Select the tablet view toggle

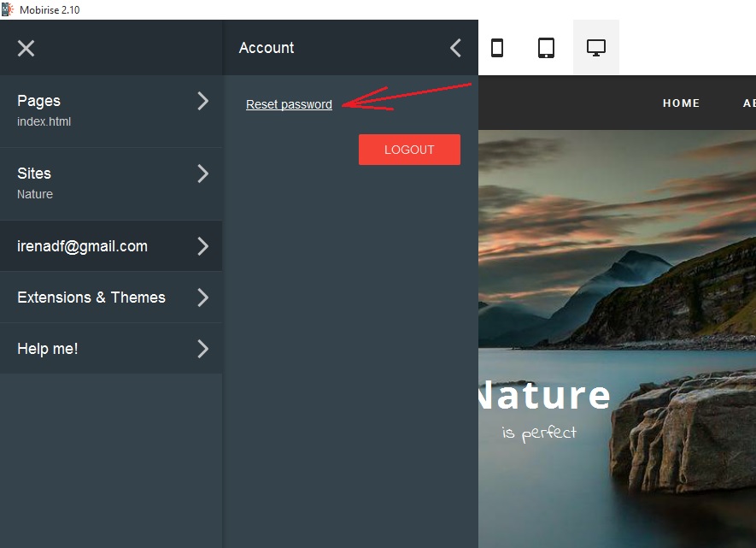547,47
